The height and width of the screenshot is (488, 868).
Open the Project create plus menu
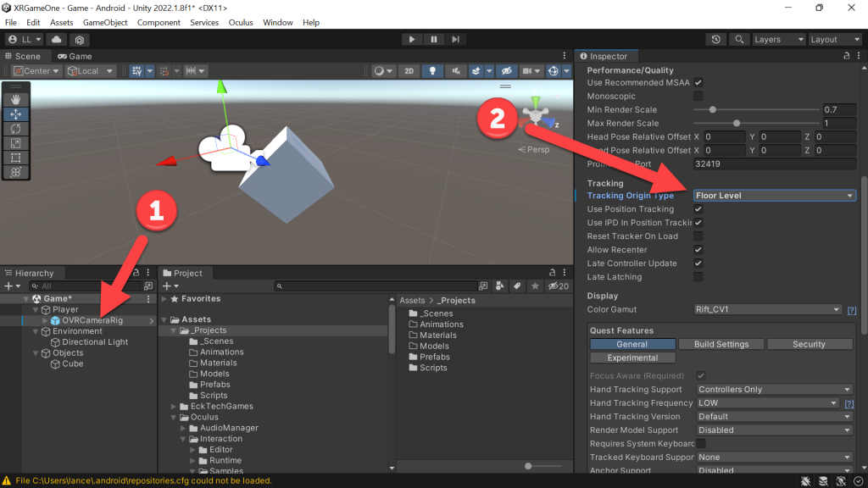click(170, 286)
